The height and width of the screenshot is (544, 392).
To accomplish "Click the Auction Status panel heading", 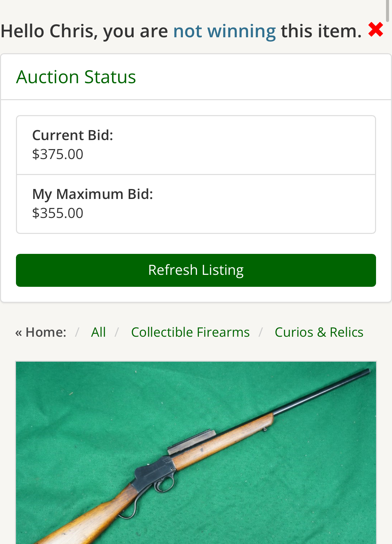I will 76,77.
